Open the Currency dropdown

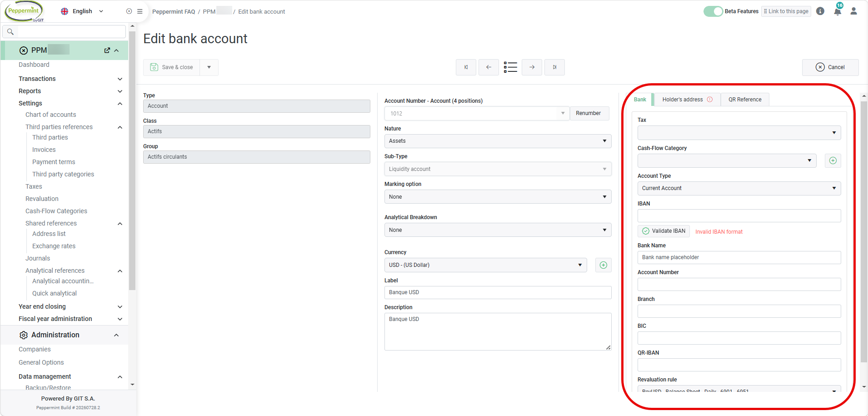[x=485, y=265]
